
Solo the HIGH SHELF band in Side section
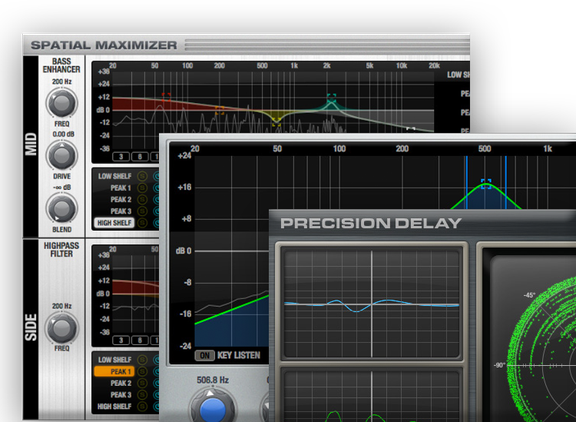coord(142,406)
